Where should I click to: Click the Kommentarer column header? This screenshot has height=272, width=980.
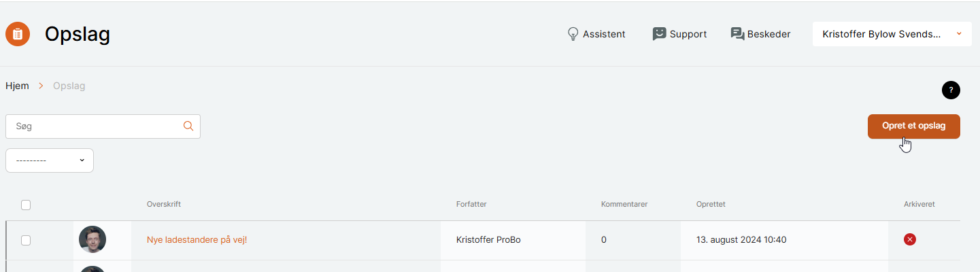coord(624,204)
